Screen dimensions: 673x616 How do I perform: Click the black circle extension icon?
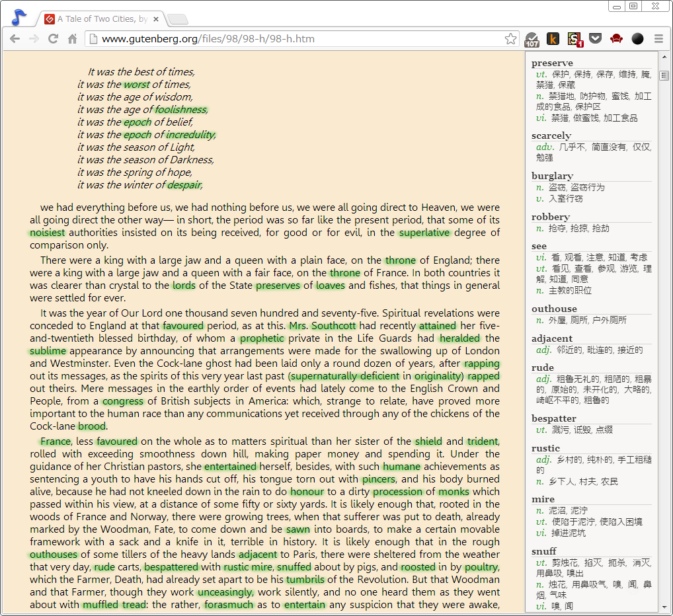pyautogui.click(x=637, y=39)
